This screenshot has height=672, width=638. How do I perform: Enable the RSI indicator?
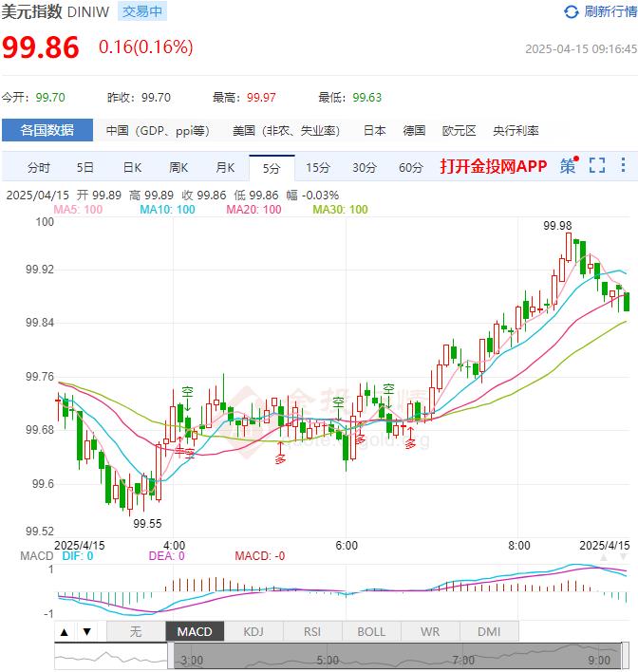coord(312,631)
